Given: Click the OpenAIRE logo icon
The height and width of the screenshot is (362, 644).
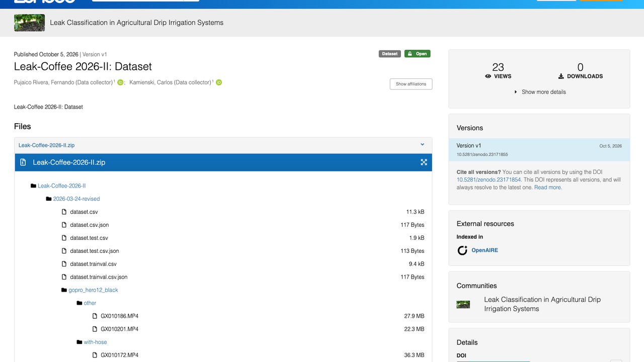Looking at the screenshot, I should pyautogui.click(x=462, y=250).
